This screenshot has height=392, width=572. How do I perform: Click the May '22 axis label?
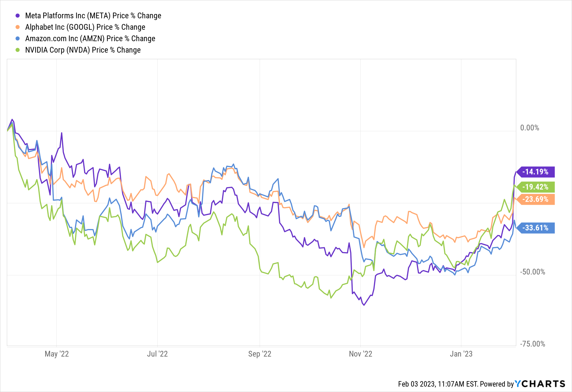(x=57, y=354)
